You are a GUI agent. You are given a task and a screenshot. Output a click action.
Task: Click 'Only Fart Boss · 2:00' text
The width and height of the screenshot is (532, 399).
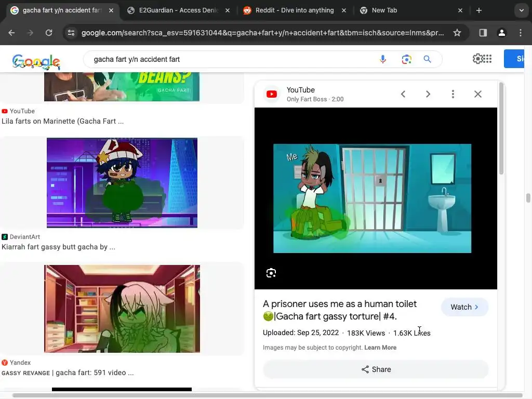315,99
